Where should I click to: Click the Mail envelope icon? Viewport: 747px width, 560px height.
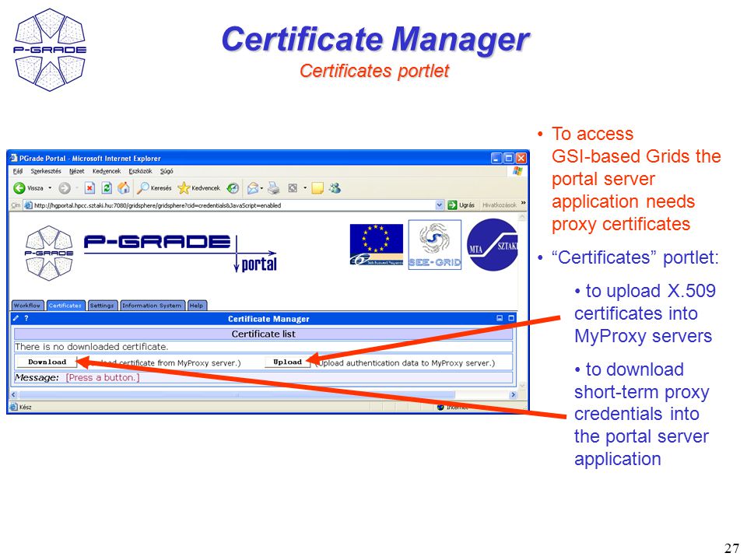(x=252, y=188)
